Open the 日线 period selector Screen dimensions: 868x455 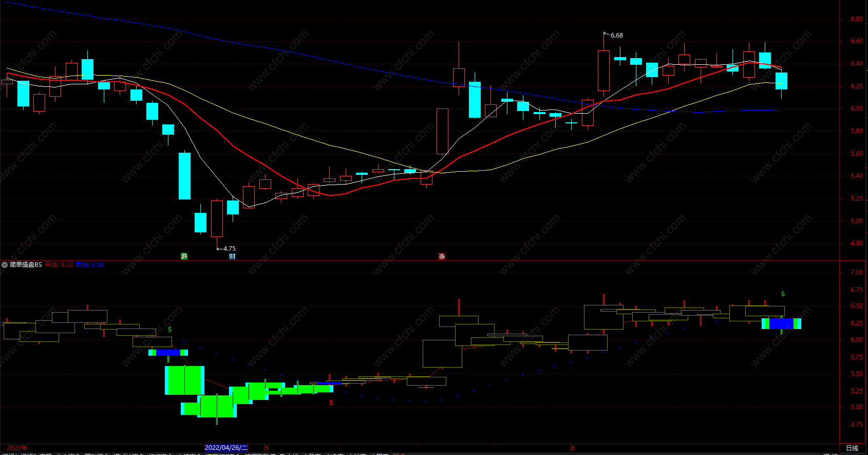pyautogui.click(x=852, y=448)
